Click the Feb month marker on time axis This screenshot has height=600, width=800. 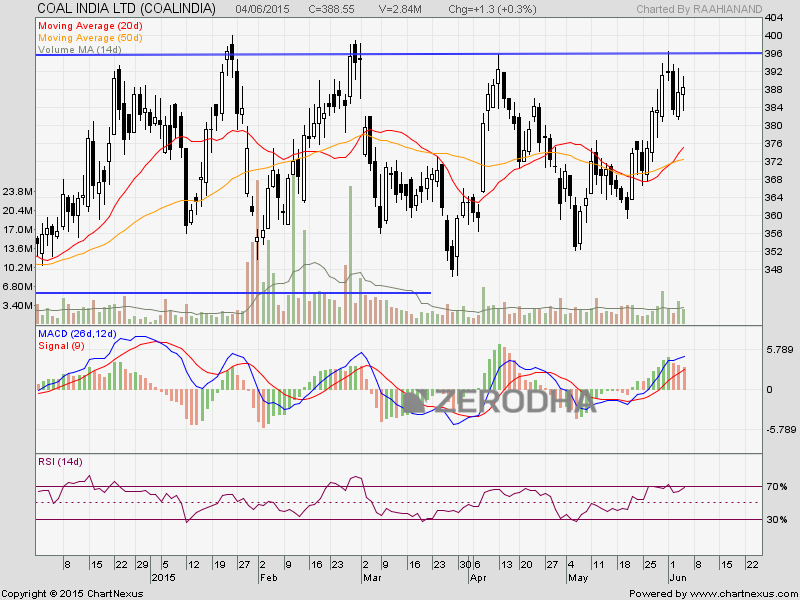point(268,578)
